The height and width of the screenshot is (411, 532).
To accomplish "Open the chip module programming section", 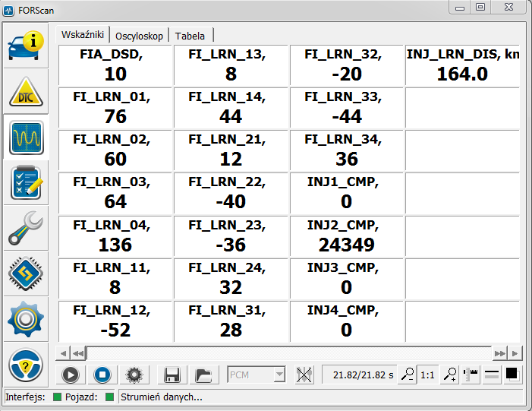I will (x=26, y=273).
